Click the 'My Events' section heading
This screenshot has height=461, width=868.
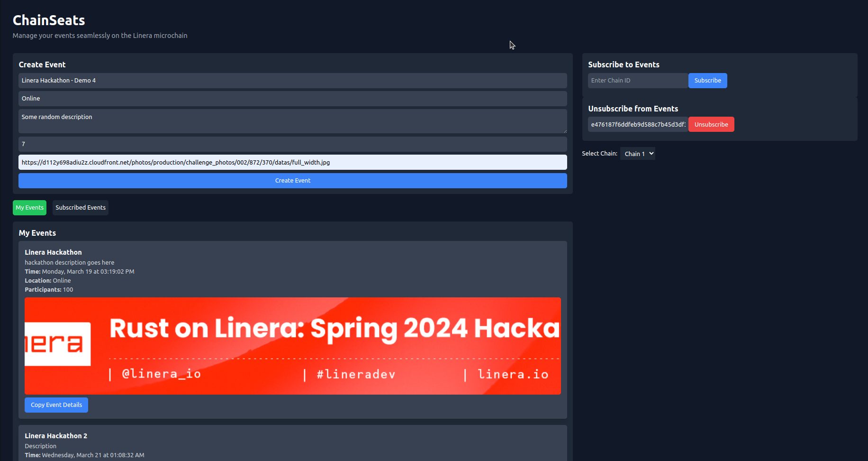coord(37,233)
